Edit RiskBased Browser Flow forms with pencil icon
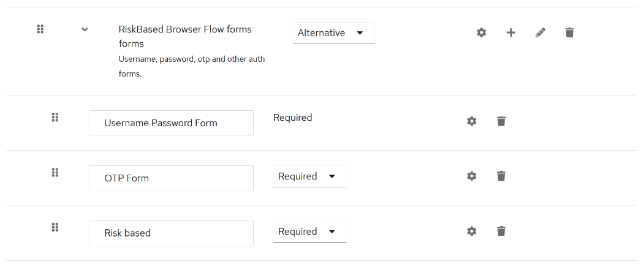This screenshot has height=269, width=644. tap(540, 32)
